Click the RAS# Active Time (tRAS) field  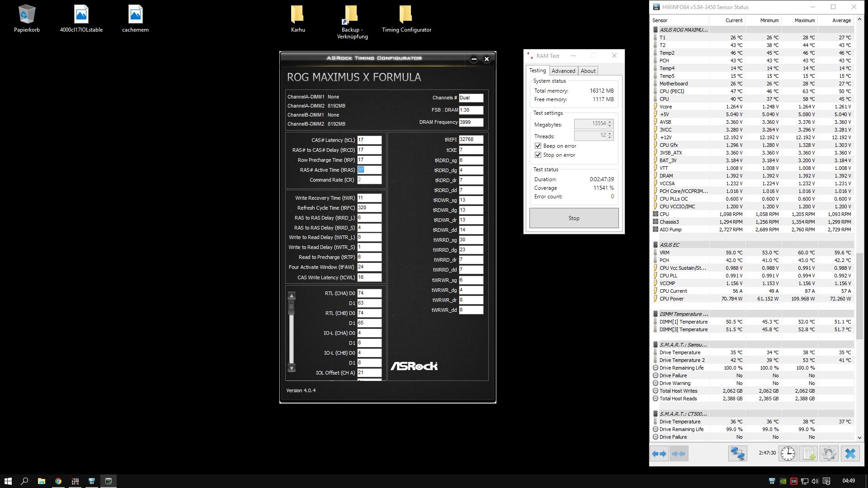click(369, 170)
